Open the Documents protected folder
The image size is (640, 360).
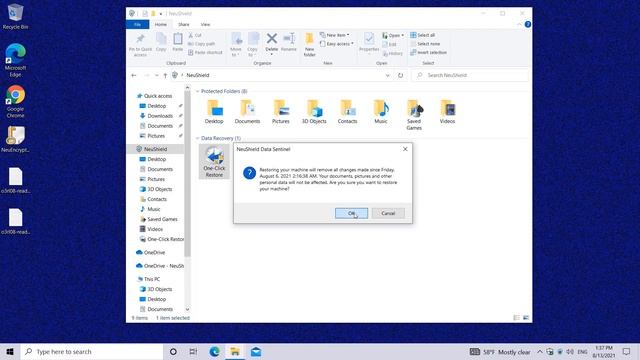pos(247,112)
